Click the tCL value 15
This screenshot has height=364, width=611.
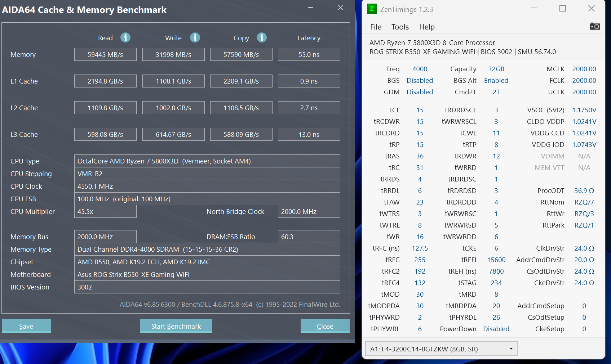click(x=420, y=110)
